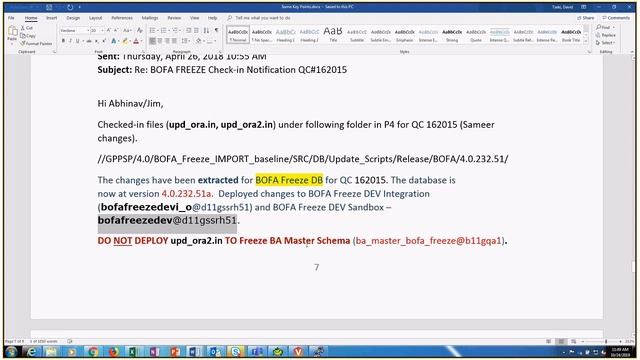
Task: Click the Cut scissors command
Action: [x=27, y=28]
